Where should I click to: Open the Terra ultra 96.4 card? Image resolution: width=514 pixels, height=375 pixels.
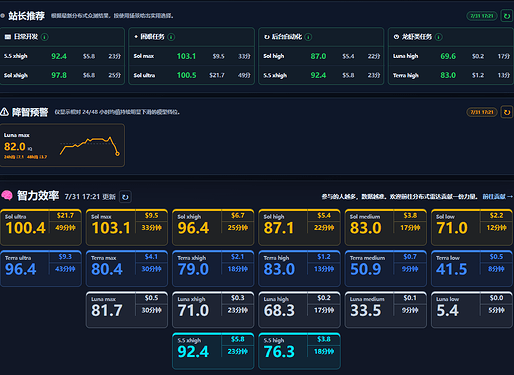tap(41, 269)
